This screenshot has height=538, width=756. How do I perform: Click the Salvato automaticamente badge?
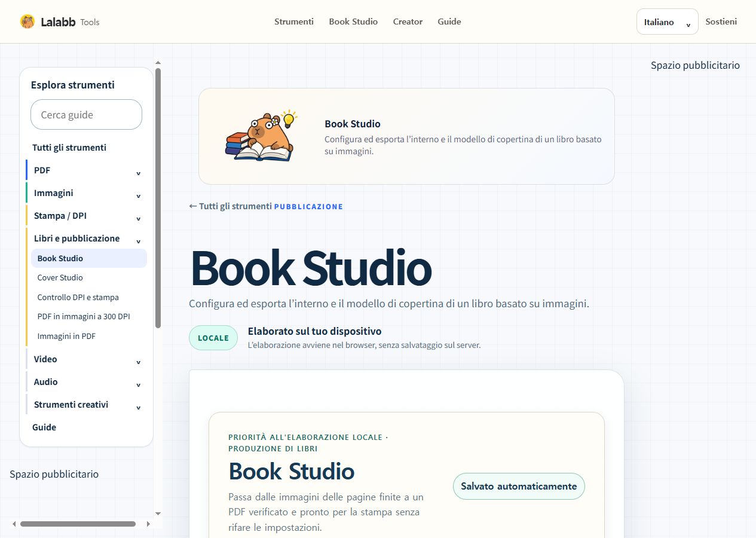[519, 486]
